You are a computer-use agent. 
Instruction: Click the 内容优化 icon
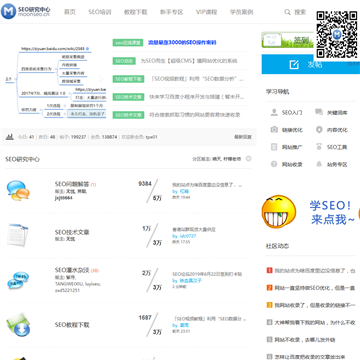pos(319,130)
